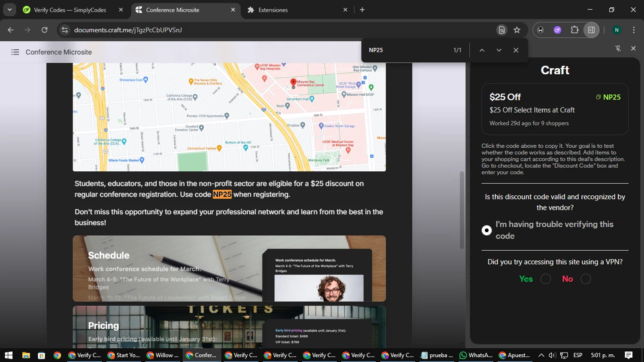Close the find-in-page bar
The height and width of the screenshot is (362, 644).
(x=516, y=50)
